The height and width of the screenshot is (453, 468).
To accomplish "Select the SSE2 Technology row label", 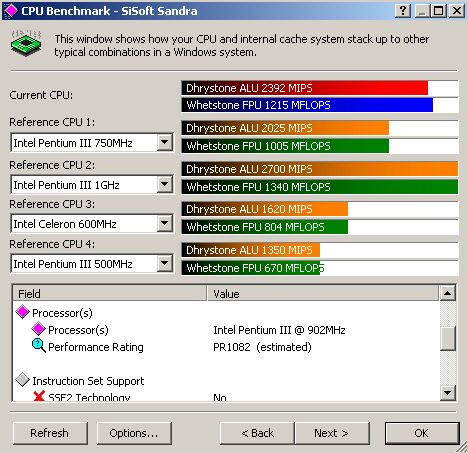I will point(89,397).
